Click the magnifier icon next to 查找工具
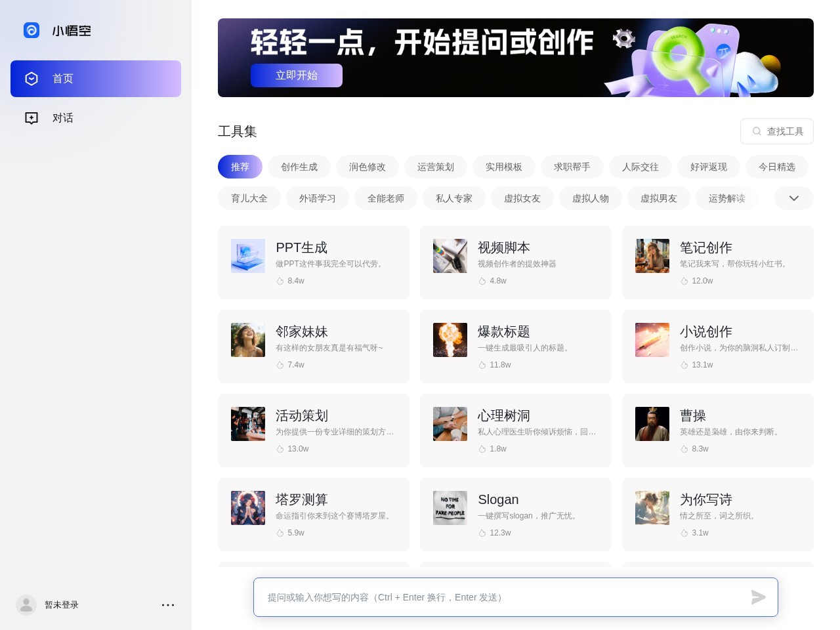 (x=757, y=131)
